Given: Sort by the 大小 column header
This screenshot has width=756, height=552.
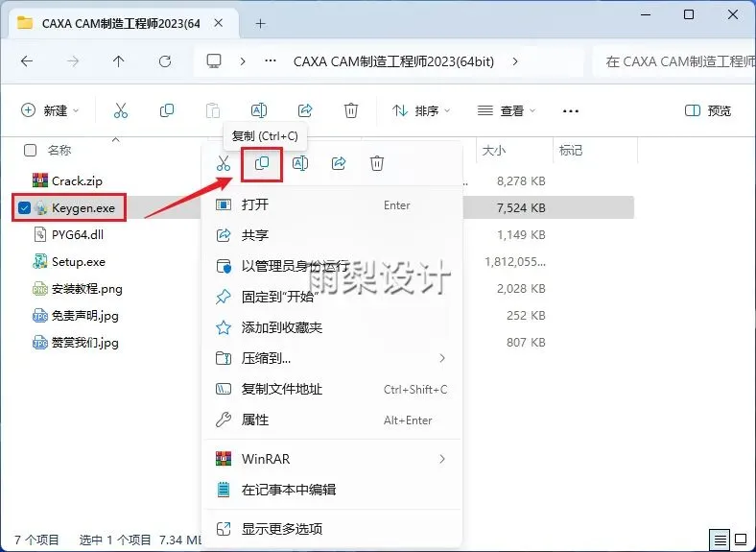Looking at the screenshot, I should coord(494,150).
